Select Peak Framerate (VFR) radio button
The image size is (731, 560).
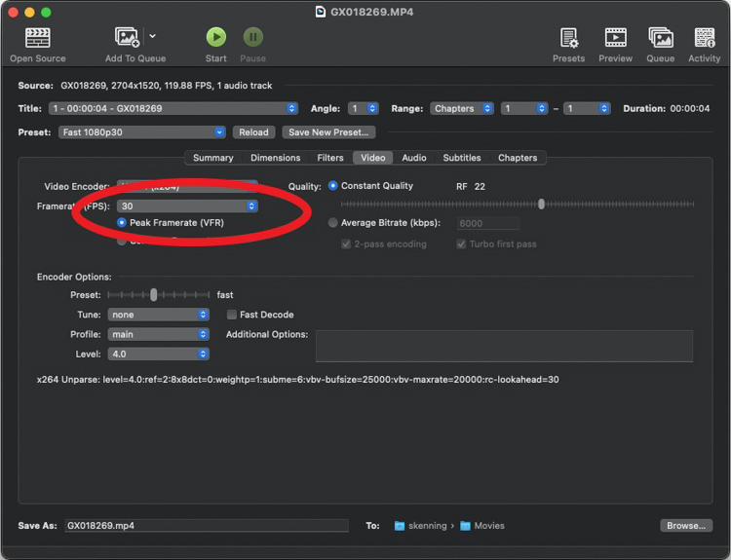pos(122,223)
